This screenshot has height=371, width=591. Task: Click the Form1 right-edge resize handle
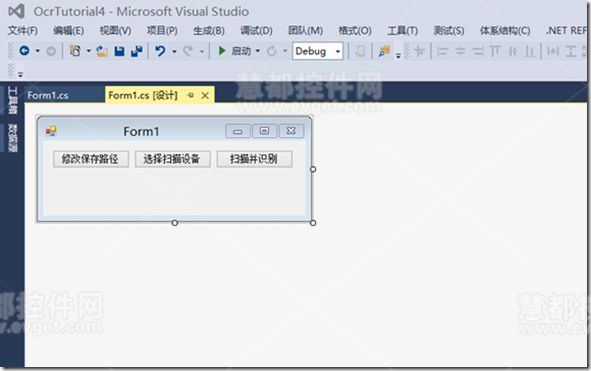coord(313,169)
